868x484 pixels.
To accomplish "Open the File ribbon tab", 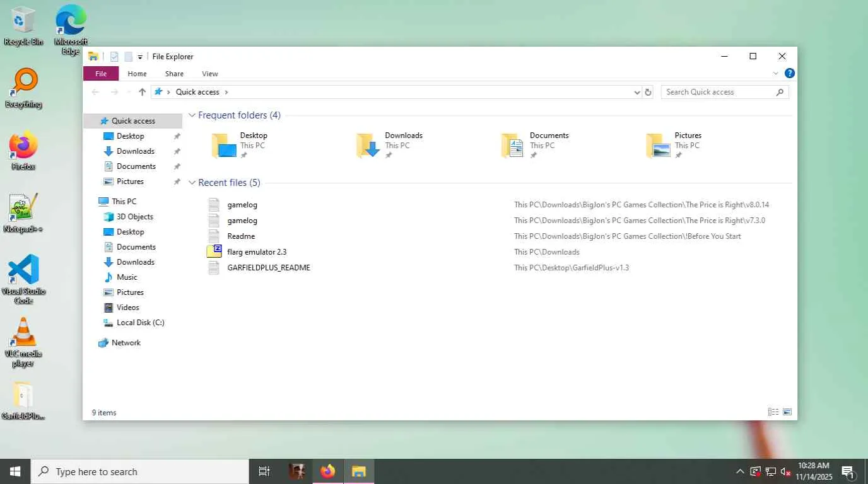I will click(101, 74).
